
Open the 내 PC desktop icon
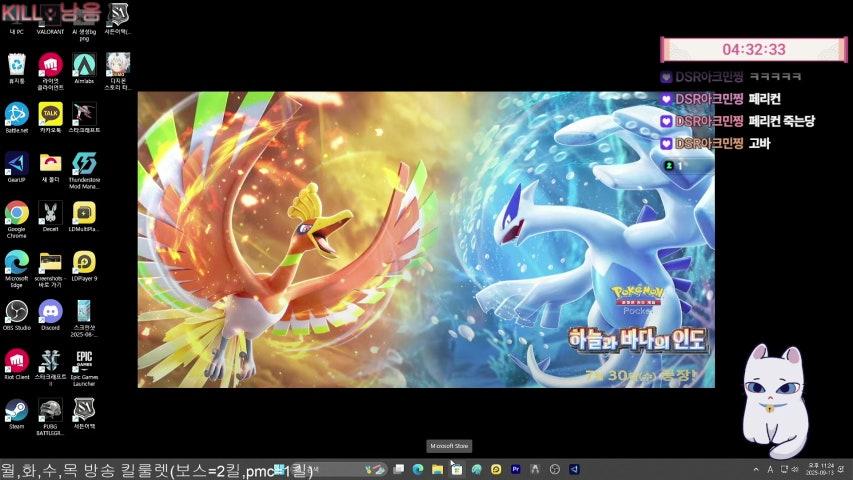pyautogui.click(x=16, y=20)
